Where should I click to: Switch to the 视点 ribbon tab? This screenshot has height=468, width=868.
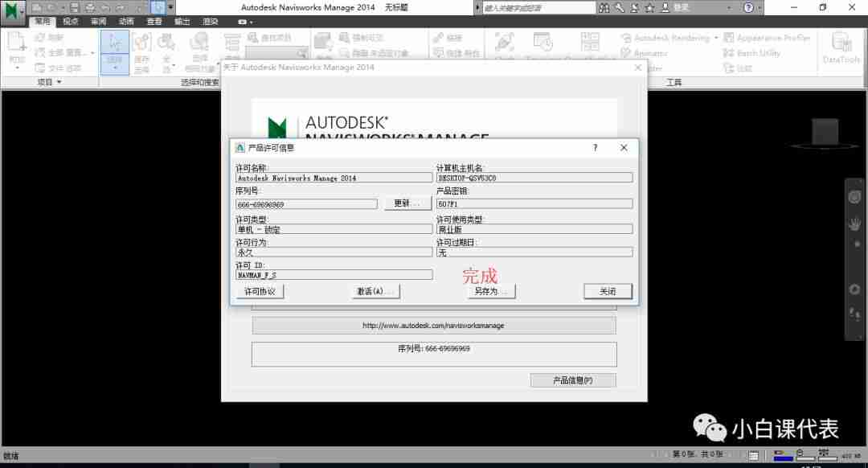pyautogui.click(x=69, y=22)
